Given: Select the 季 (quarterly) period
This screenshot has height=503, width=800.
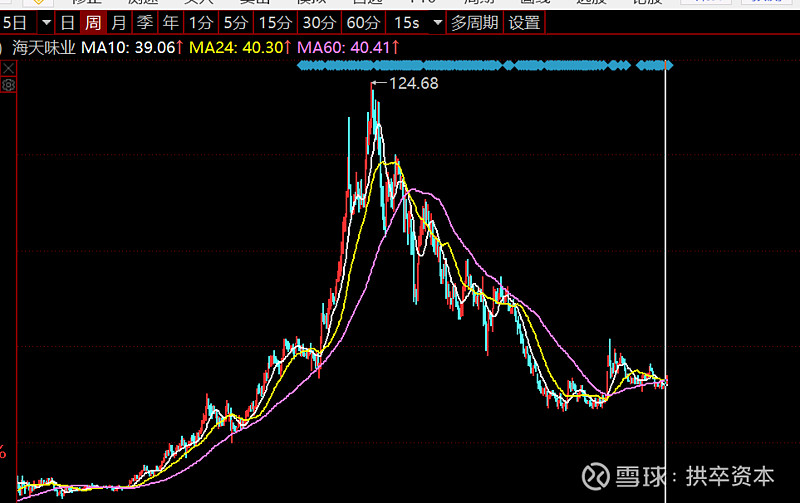Looking at the screenshot, I should pyautogui.click(x=145, y=23).
